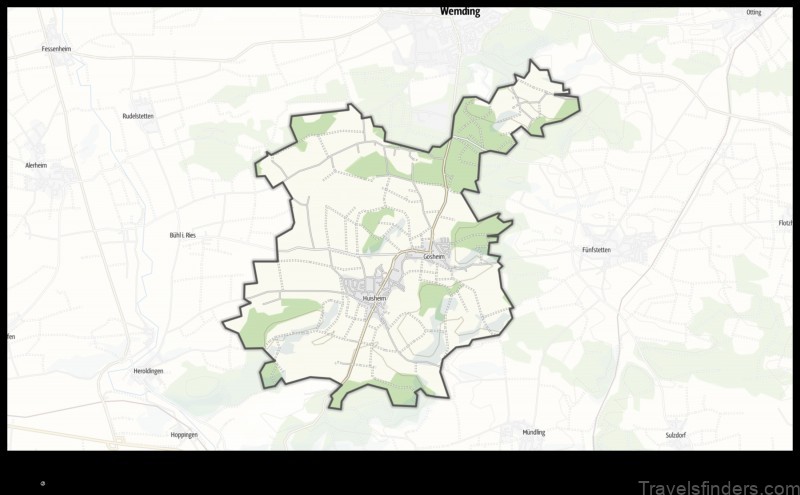Click the Heroldingen place label
800x495 pixels.
tap(148, 371)
